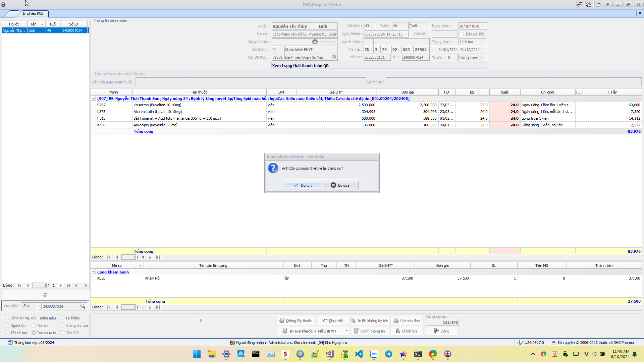The image size is (644, 362).
Task: Click the search magnifier icon beside ID field
Action: pyautogui.click(x=83, y=306)
